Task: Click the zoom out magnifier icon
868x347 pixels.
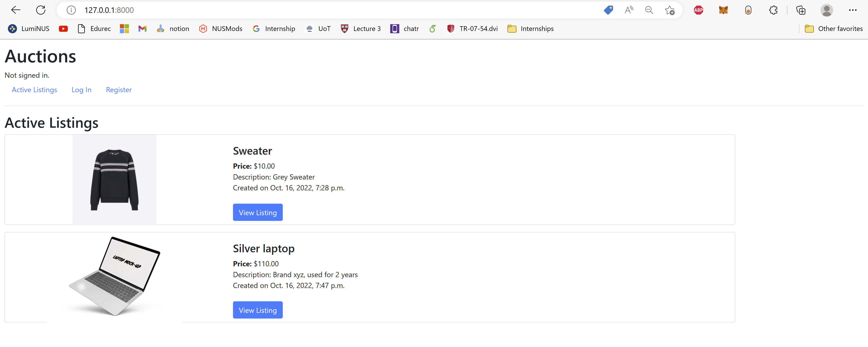Action: click(x=649, y=10)
